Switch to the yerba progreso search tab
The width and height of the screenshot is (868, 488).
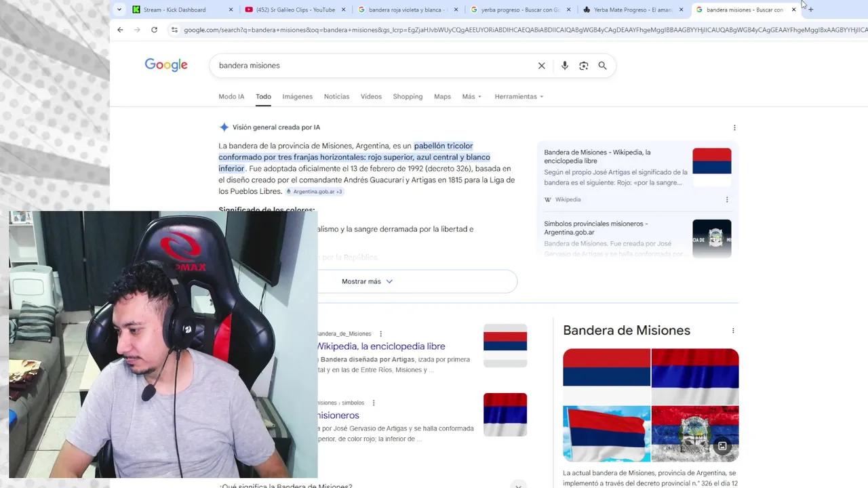[520, 9]
